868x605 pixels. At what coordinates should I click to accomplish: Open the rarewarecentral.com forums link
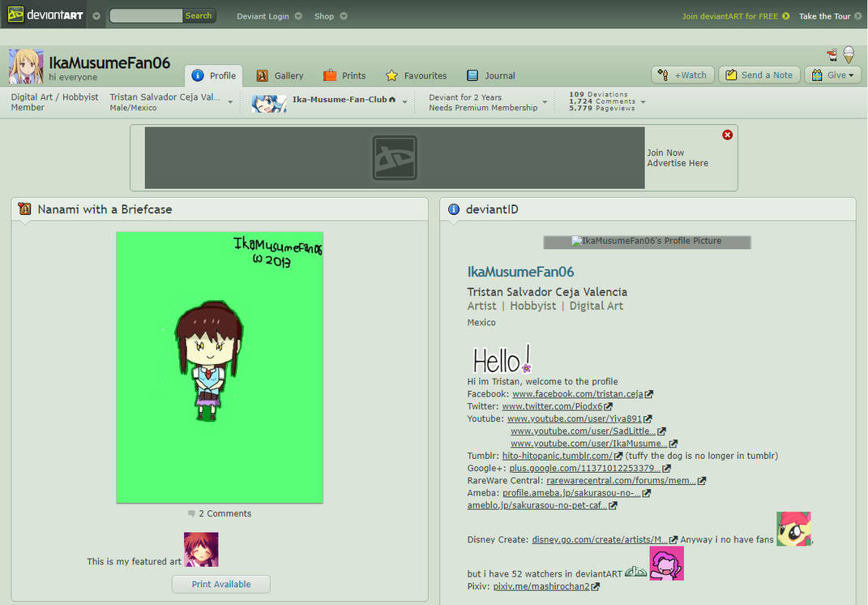621,480
